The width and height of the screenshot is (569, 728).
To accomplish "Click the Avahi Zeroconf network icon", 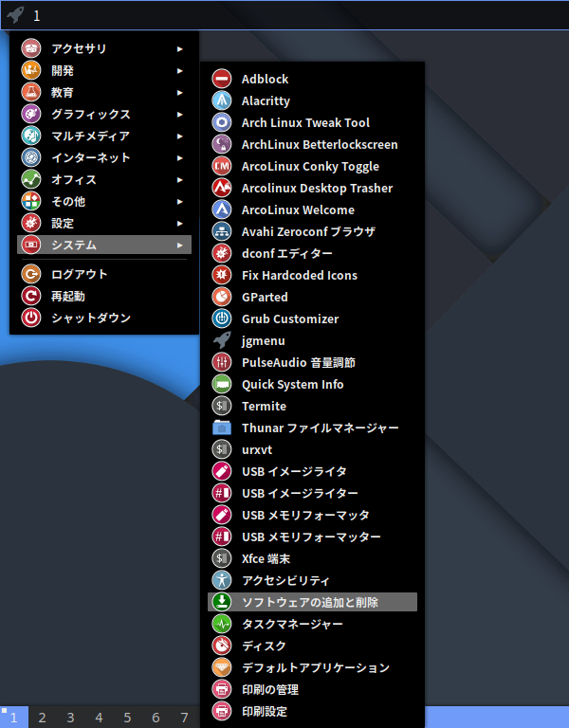I will click(x=222, y=231).
